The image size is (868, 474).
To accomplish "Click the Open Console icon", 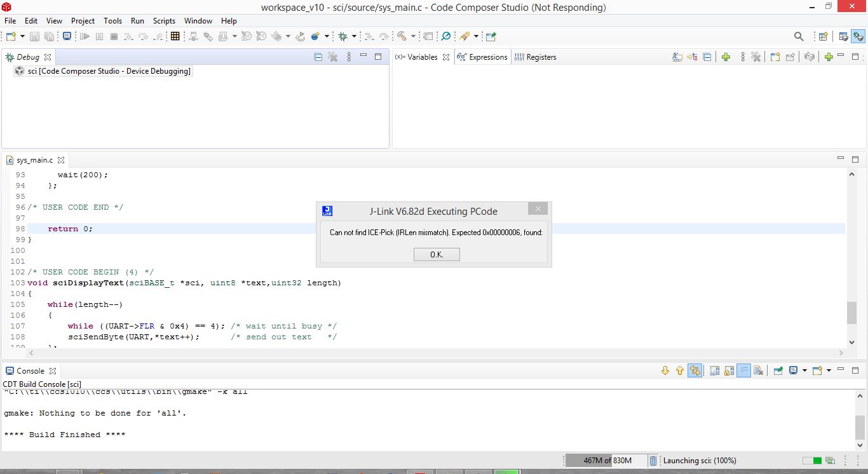I will [817, 370].
